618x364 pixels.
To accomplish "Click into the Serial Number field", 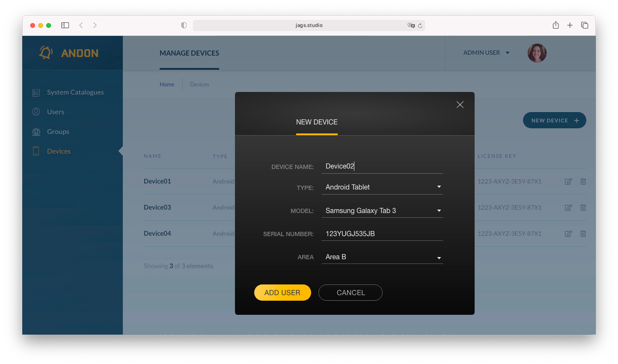I will coord(382,234).
